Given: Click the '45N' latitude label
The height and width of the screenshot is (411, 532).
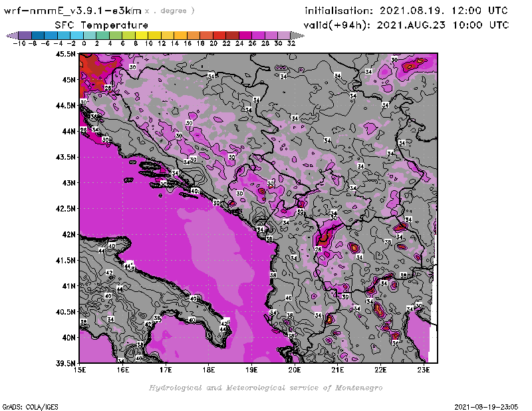Looking at the screenshot, I should (x=68, y=80).
